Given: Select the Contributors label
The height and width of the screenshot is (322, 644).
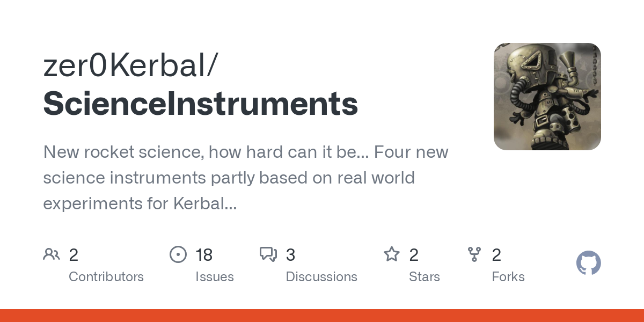Looking at the screenshot, I should (x=106, y=277).
